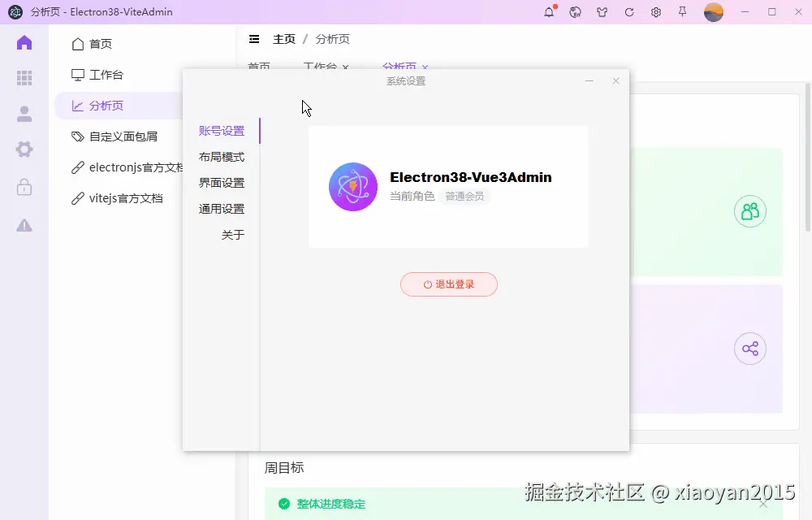The image size is (812, 520).
Task: Switch to 布局模式 in the settings dialog
Action: point(222,156)
